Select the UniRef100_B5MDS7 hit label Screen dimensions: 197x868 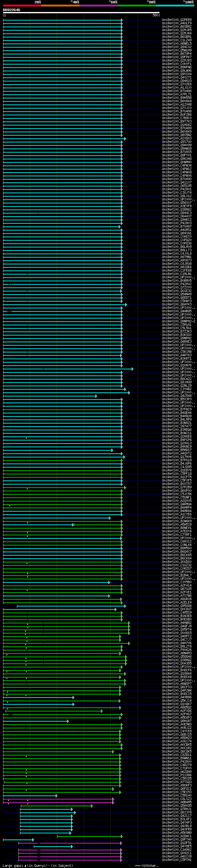pos(177,450)
